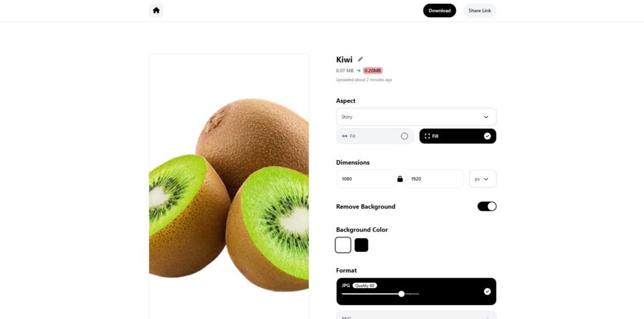
Task: Click the Fill option checkmark icon
Action: (x=487, y=136)
